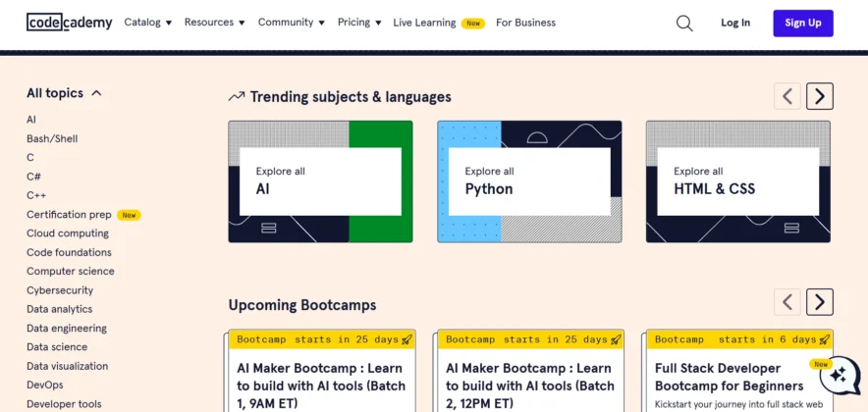
Task: Click the Sign Up button
Action: pyautogui.click(x=802, y=23)
